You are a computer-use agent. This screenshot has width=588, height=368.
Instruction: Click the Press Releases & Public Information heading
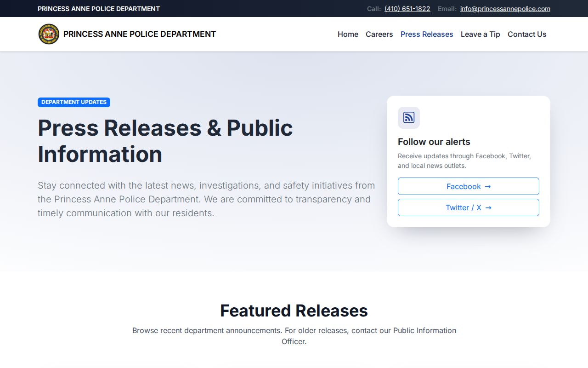coord(165,141)
